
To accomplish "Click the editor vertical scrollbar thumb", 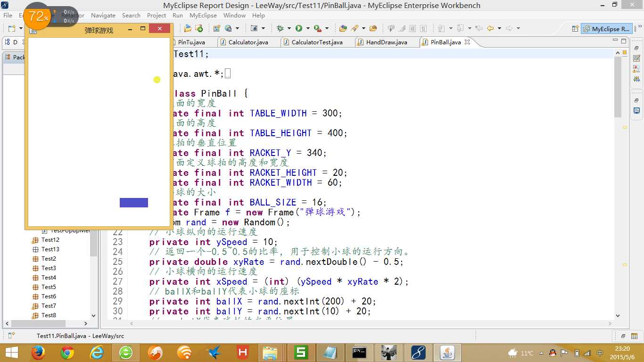I will coord(618,87).
